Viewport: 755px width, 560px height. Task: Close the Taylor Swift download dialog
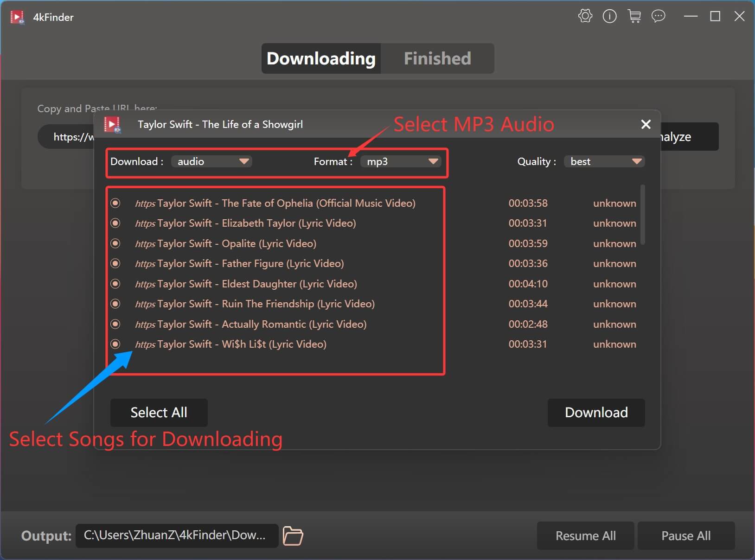(645, 124)
